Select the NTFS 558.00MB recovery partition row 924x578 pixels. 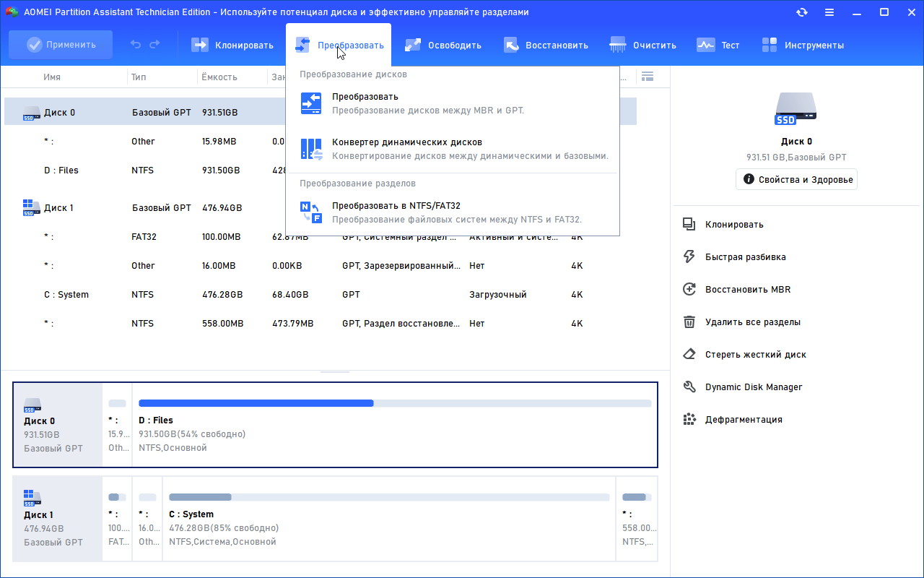[x=321, y=323]
